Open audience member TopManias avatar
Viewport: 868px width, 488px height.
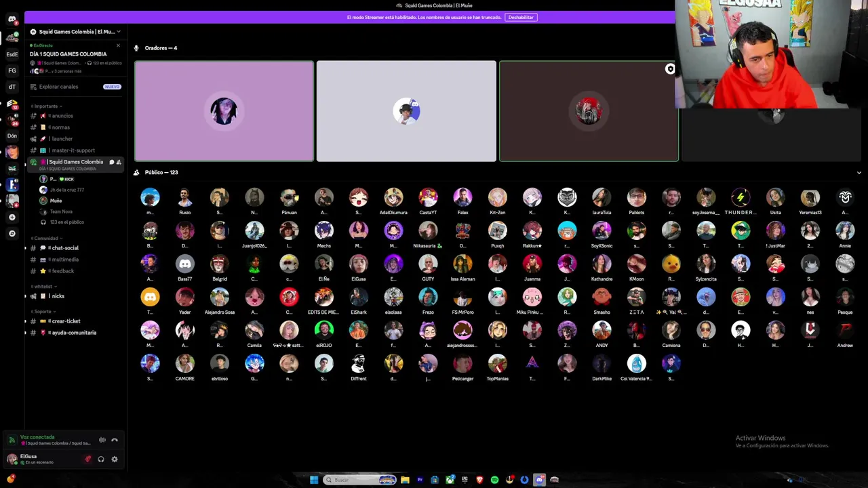coord(498,363)
